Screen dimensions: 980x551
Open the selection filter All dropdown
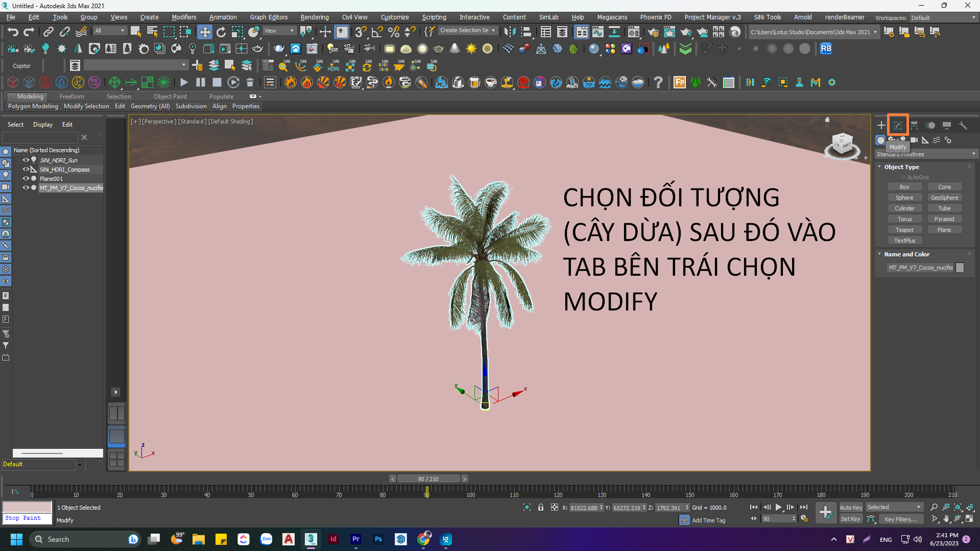coord(110,31)
